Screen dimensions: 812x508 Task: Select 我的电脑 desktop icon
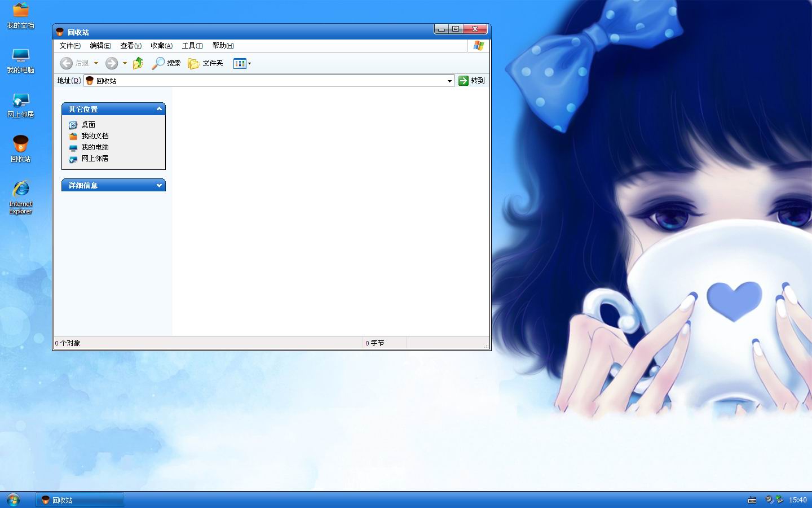21,60
